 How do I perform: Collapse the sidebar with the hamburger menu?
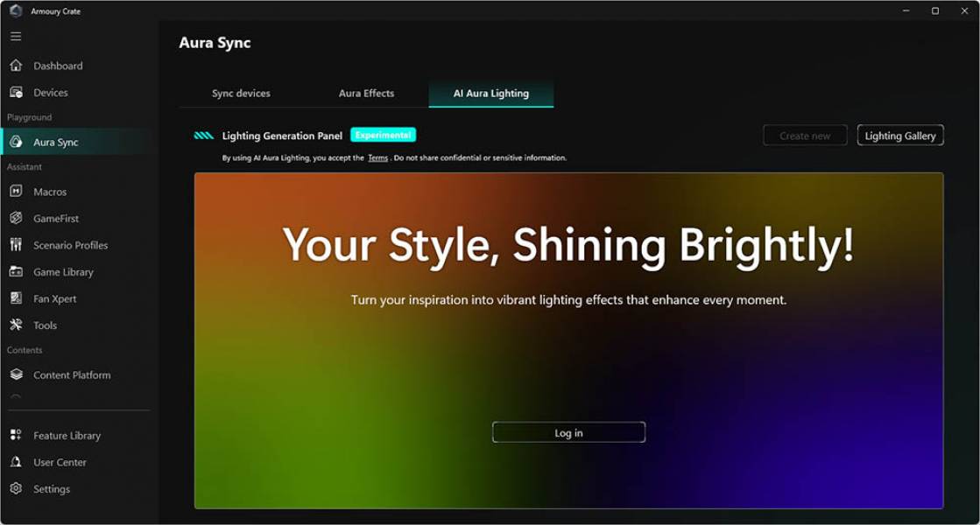[16, 36]
